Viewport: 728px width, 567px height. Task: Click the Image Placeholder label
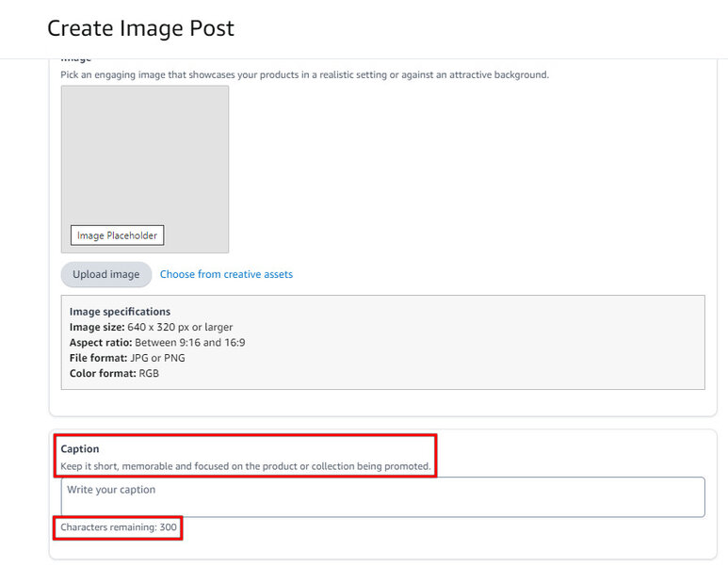(x=117, y=235)
